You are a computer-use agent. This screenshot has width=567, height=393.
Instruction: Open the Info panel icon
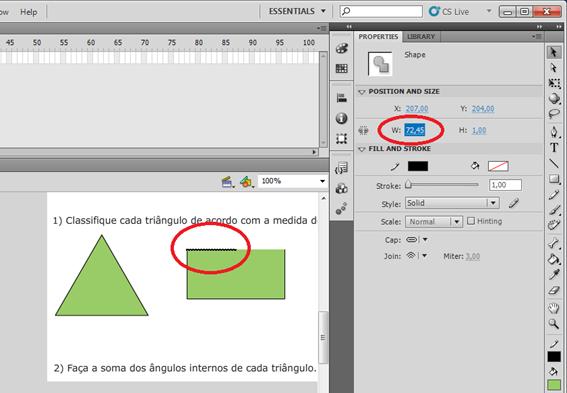click(x=342, y=118)
